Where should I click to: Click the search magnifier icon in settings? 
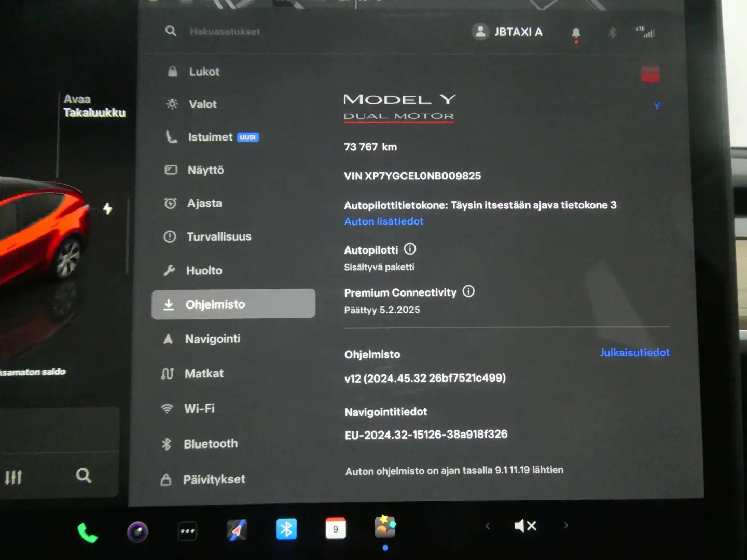(x=171, y=31)
